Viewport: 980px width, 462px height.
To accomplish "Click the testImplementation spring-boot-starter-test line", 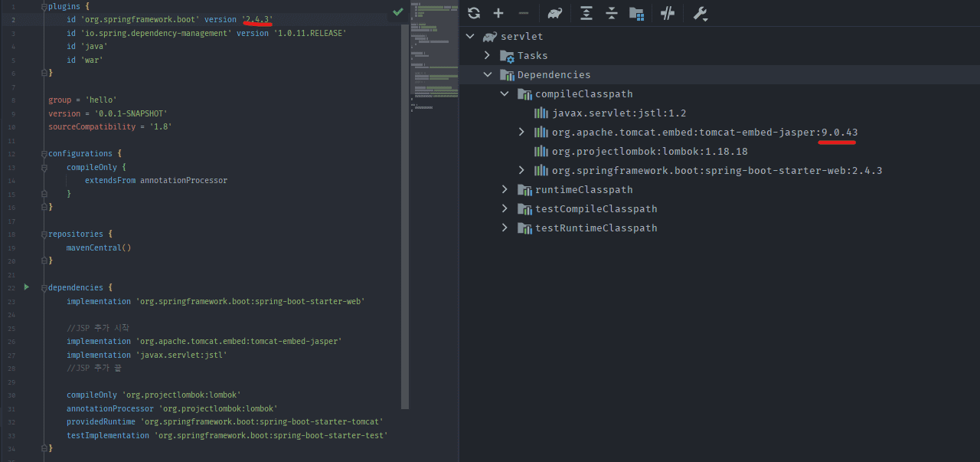I will [x=227, y=435].
